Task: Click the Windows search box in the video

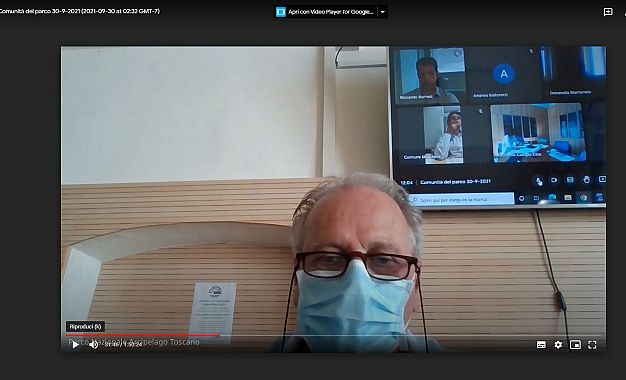Action: (x=462, y=199)
